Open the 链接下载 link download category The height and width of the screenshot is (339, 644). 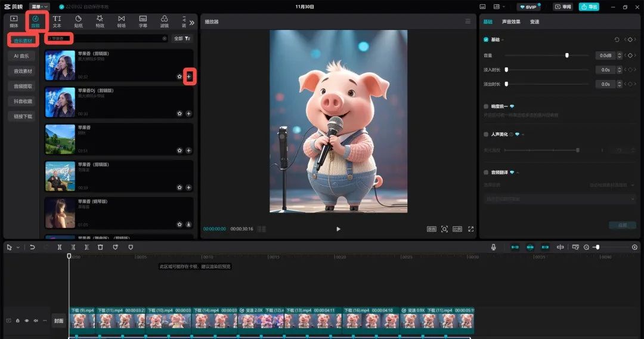(x=23, y=116)
